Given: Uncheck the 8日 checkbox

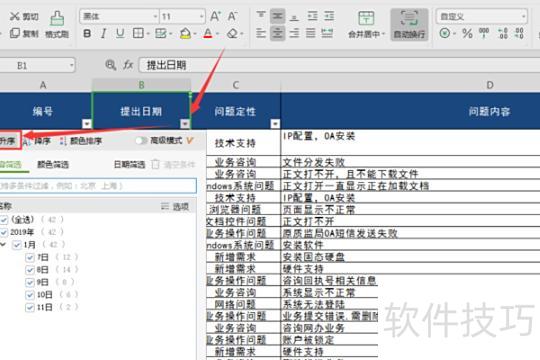Looking at the screenshot, I should 30,270.
